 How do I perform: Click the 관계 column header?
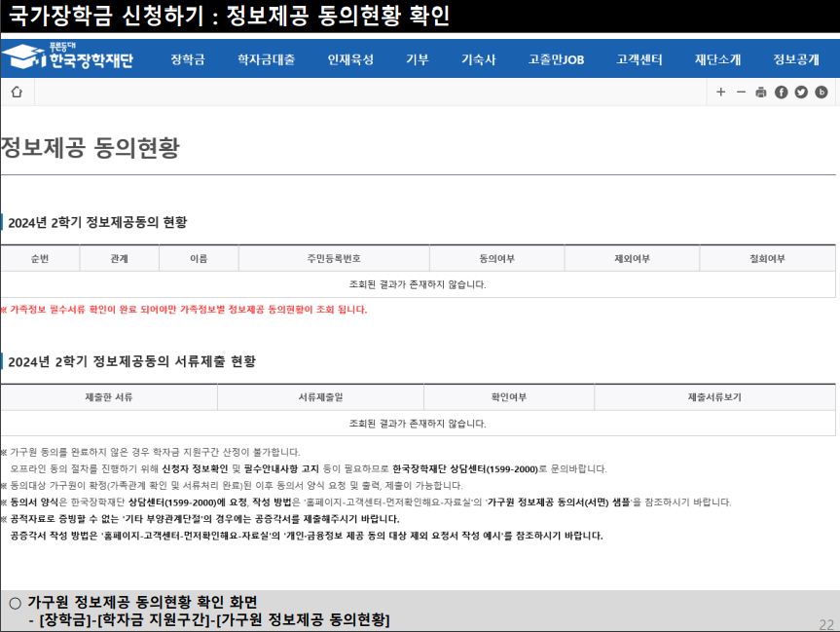click(119, 258)
